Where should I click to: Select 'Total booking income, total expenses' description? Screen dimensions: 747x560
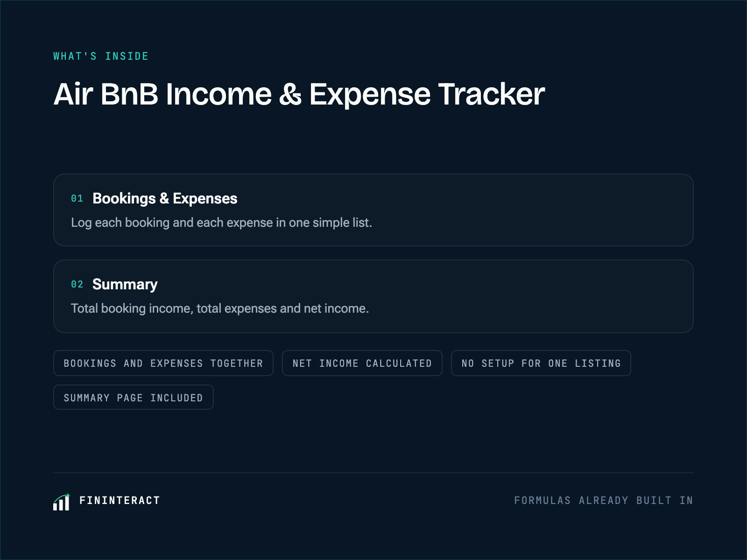pos(220,308)
